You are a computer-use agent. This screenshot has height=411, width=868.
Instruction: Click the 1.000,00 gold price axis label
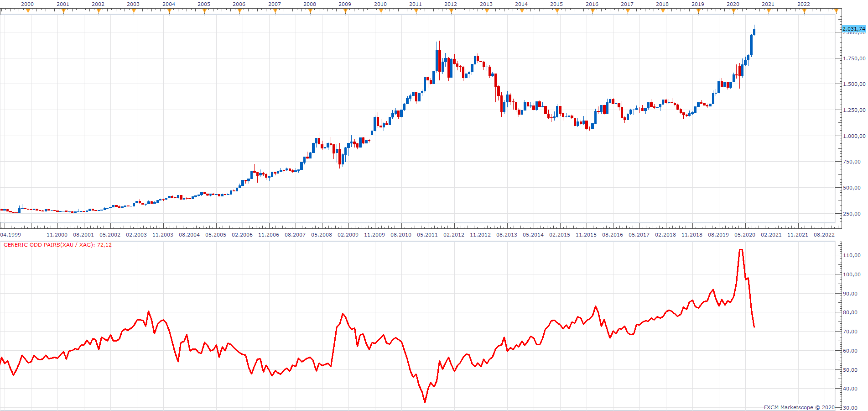point(854,136)
